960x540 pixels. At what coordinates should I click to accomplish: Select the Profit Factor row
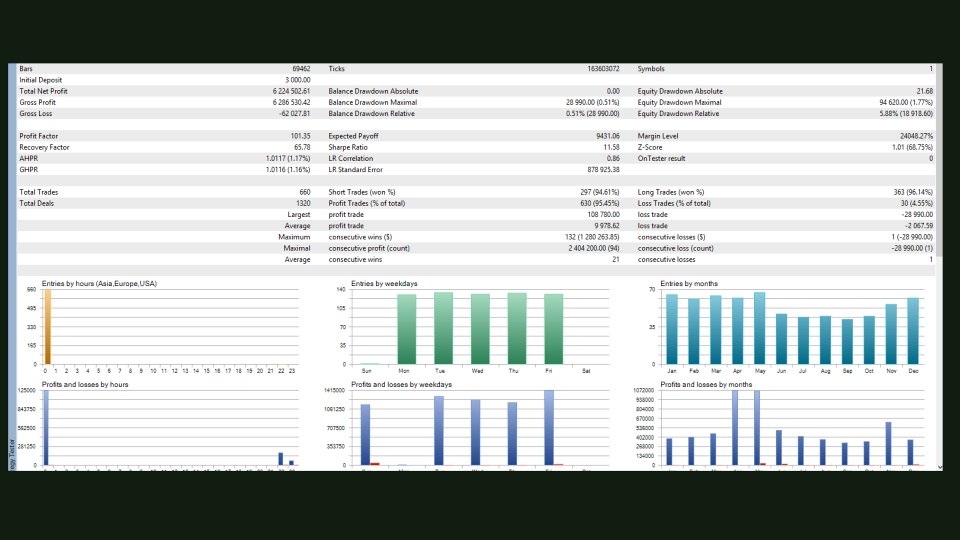165,136
